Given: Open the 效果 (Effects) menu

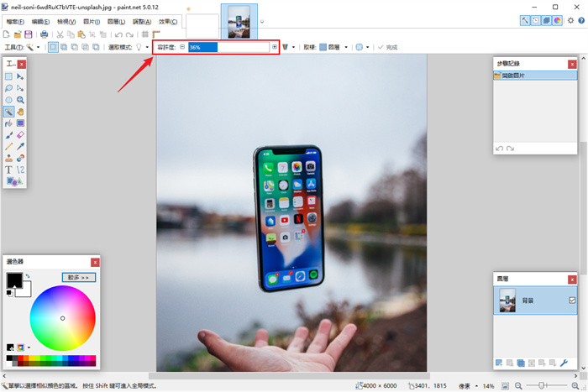Looking at the screenshot, I should (x=168, y=21).
